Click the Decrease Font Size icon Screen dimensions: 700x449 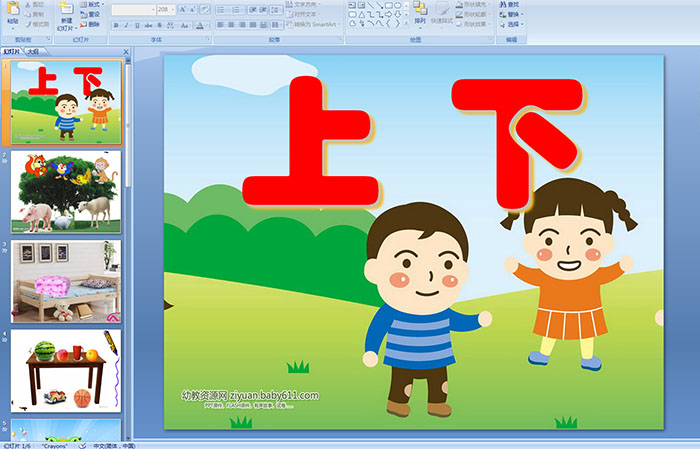(x=192, y=9)
